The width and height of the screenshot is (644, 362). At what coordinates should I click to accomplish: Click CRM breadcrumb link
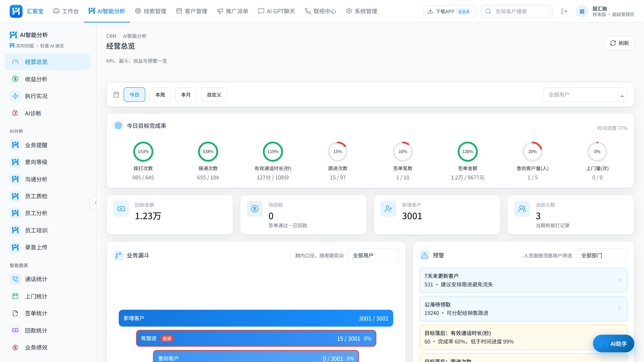(x=111, y=36)
